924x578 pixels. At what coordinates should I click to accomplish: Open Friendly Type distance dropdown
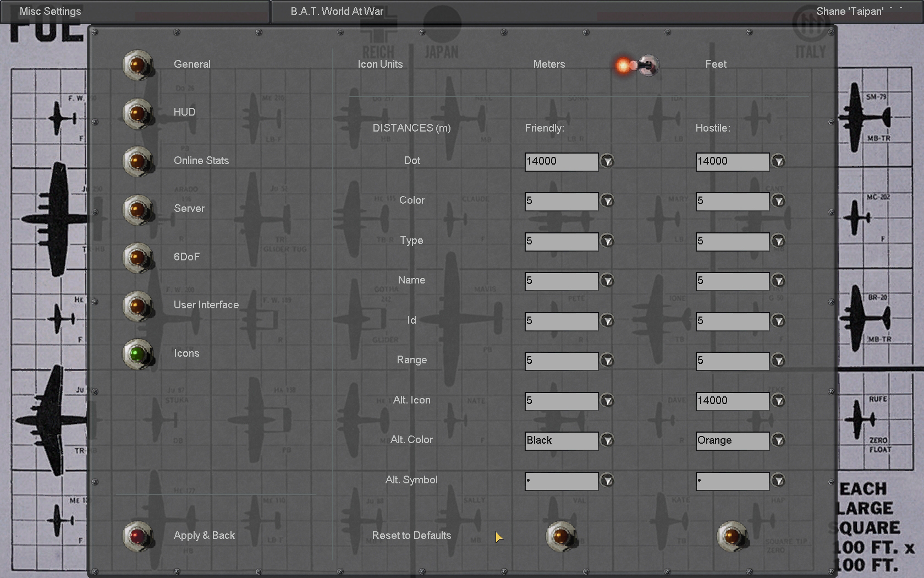pos(607,241)
